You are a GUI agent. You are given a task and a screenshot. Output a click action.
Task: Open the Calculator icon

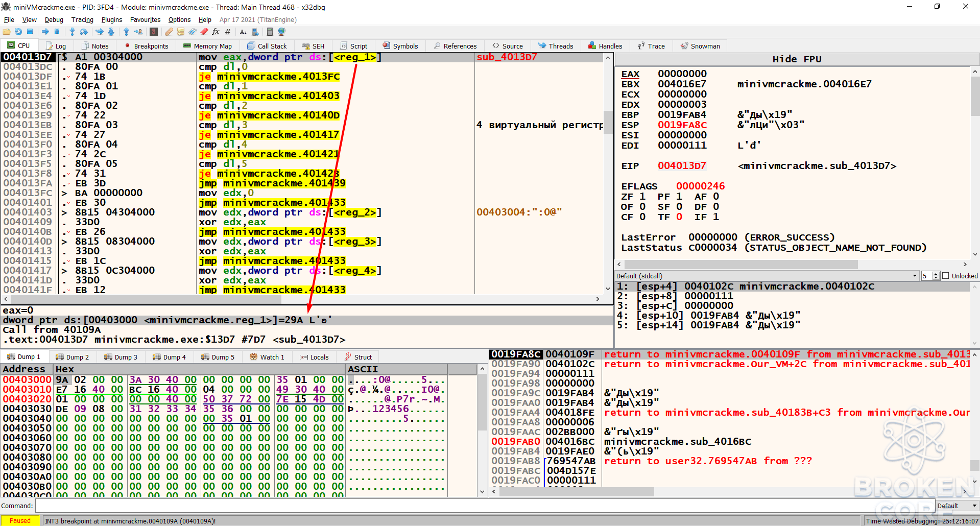pos(270,32)
